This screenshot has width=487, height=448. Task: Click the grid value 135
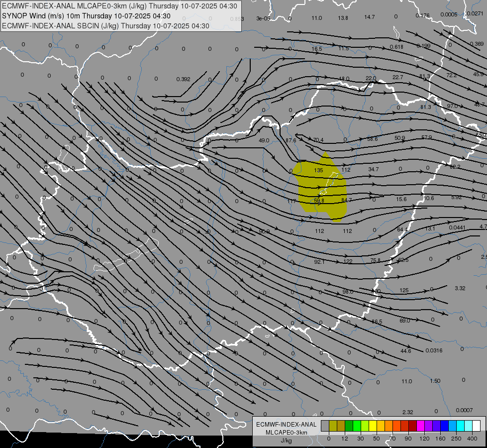click(318, 170)
